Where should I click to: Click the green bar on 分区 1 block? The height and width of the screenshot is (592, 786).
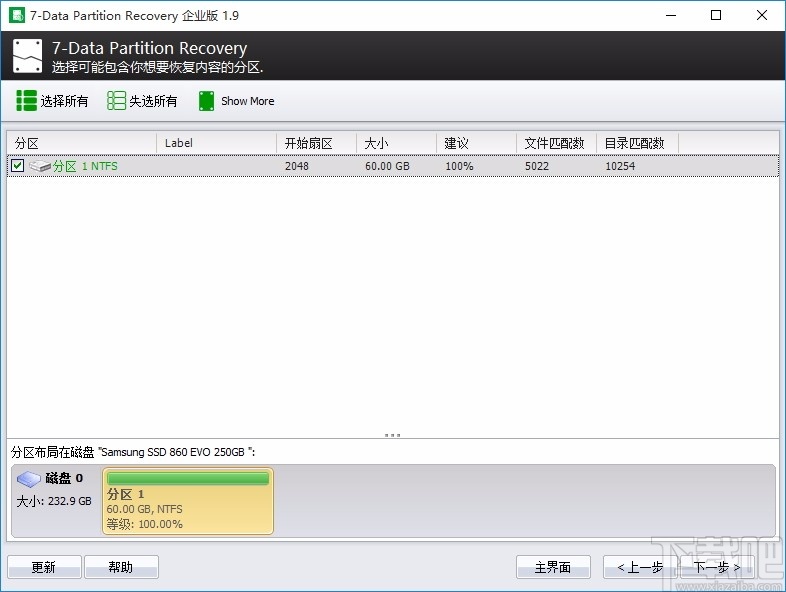tap(188, 479)
